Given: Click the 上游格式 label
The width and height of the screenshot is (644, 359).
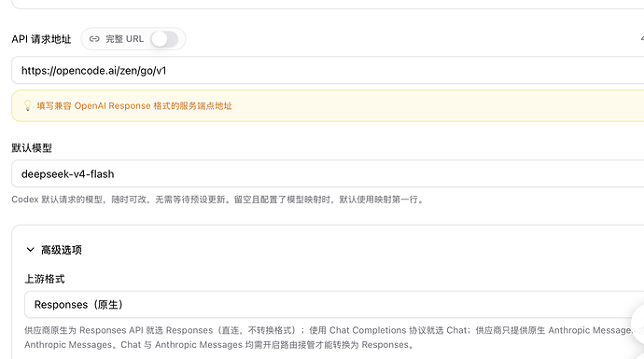Looking at the screenshot, I should 45,279.
